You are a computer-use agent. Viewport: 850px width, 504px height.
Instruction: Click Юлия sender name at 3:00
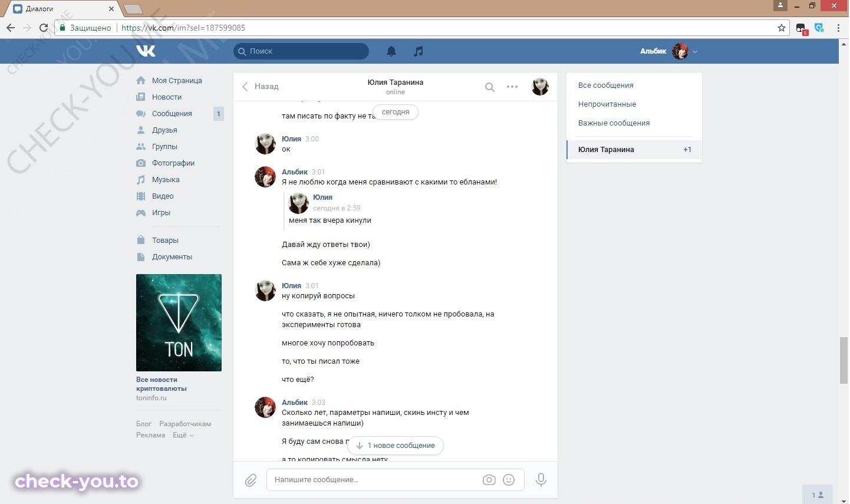coord(291,139)
